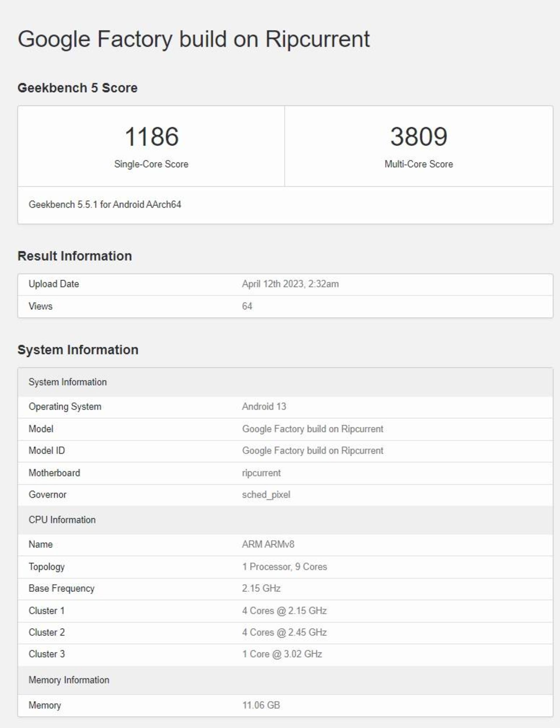
Task: Select the 'Android 13' value
Action: pos(264,407)
